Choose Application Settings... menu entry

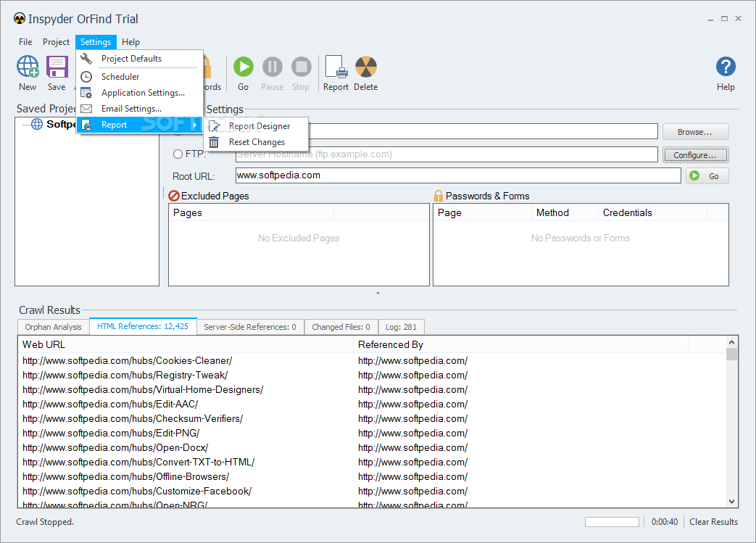(140, 93)
